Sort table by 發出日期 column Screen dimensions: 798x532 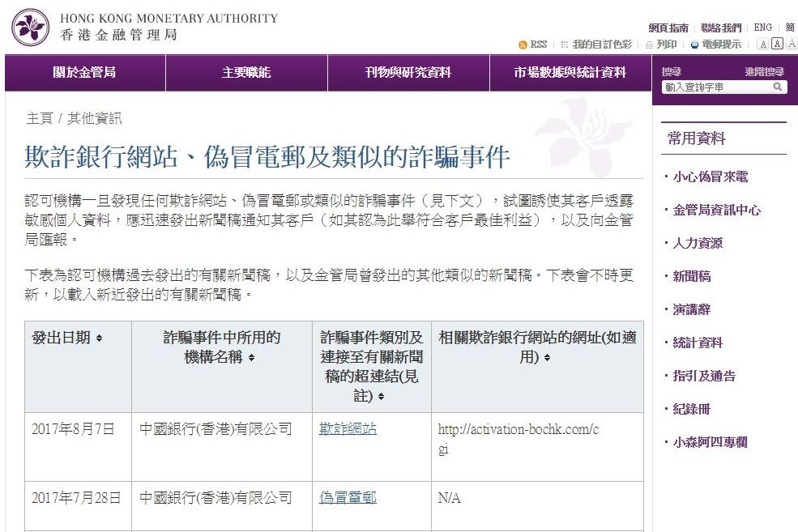coord(99,338)
